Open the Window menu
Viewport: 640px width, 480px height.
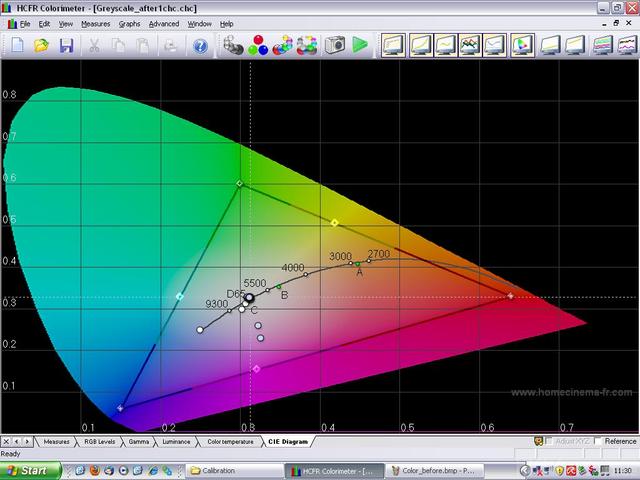click(x=199, y=24)
